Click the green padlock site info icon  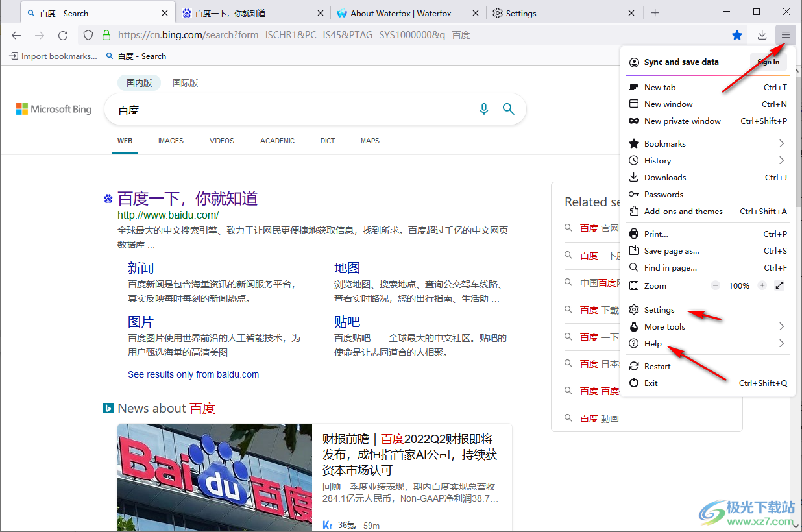click(x=106, y=35)
